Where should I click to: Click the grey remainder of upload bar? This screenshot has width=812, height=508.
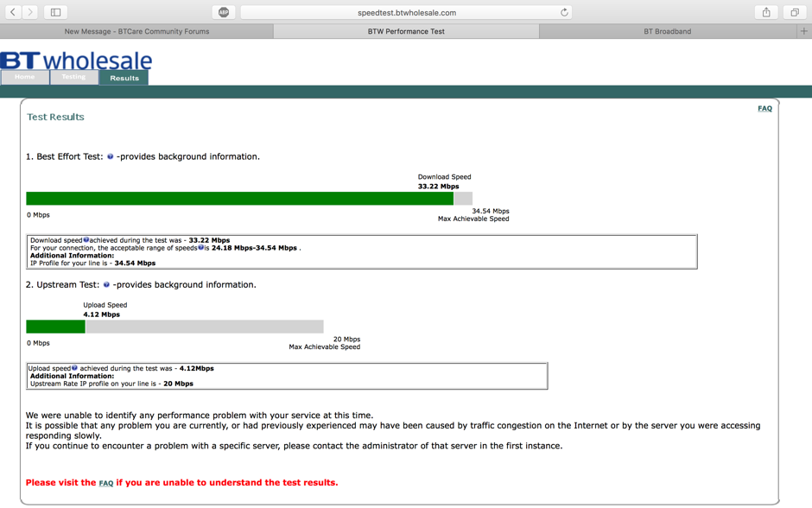click(205, 327)
